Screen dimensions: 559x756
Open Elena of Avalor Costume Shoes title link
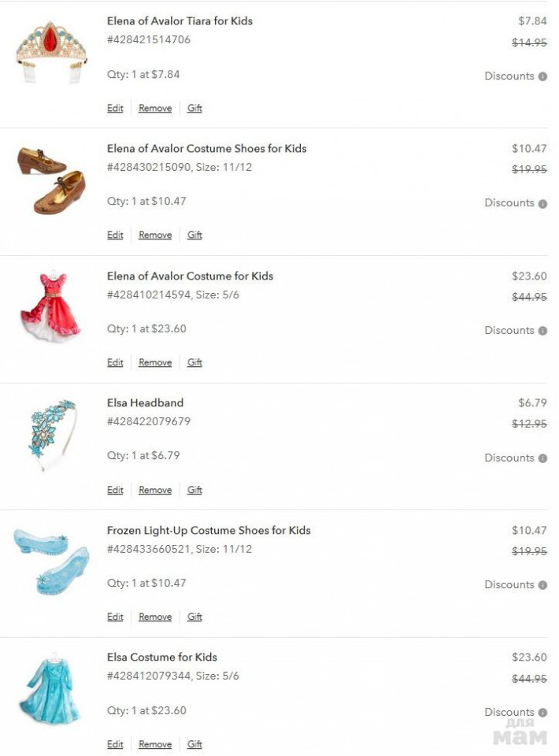(206, 149)
